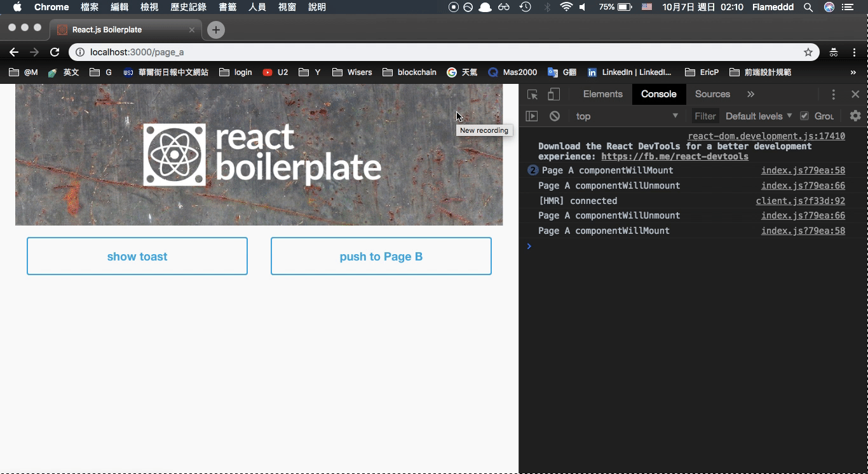
Task: View site information icon in address bar
Action: pyautogui.click(x=80, y=52)
